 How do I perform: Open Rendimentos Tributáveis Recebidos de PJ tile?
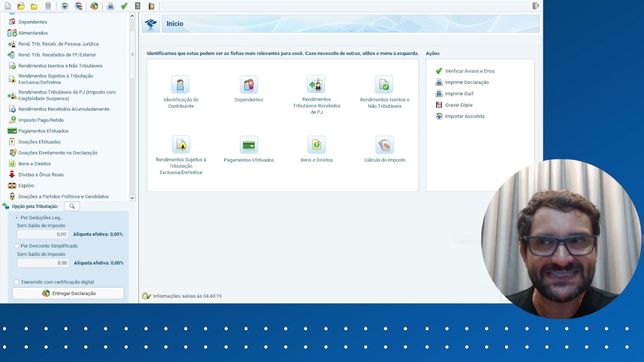pos(316,95)
